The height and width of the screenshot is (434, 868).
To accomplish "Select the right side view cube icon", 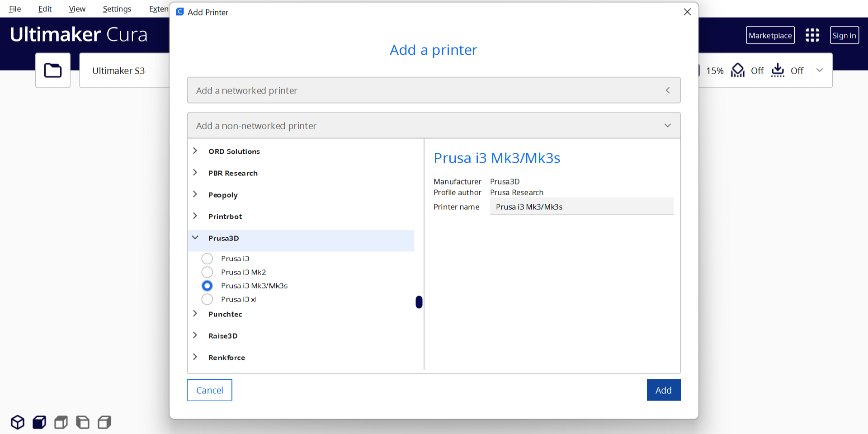I will tap(104, 422).
